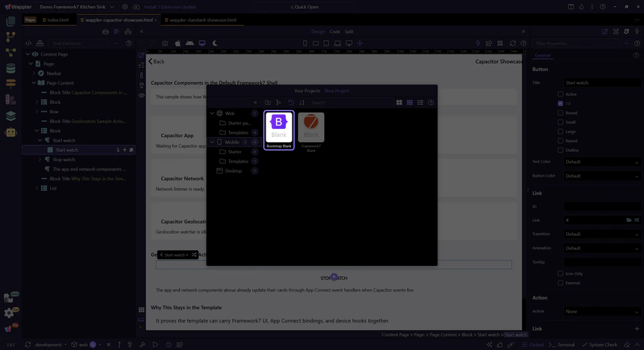Collapse dialog sidebar with double-chevron icon
This screenshot has width=644, height=350.
[255, 102]
